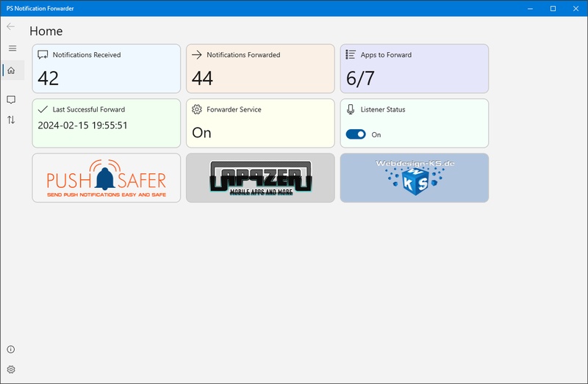Open the up-down arrows forwarding icon
The height and width of the screenshot is (384, 588).
pos(11,120)
